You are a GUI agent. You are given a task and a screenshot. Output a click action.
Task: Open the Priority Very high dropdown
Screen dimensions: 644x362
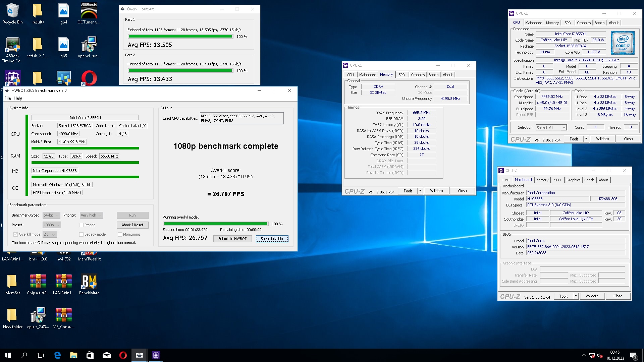(x=91, y=215)
